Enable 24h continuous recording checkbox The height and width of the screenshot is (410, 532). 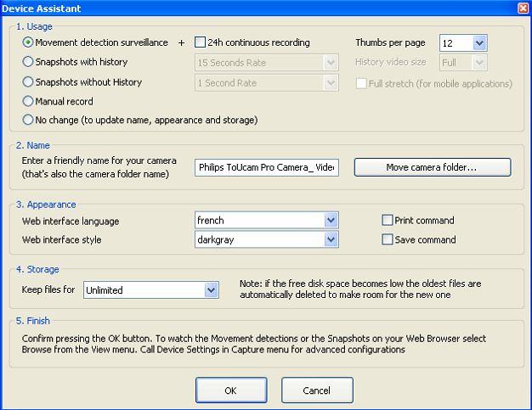[x=201, y=42]
